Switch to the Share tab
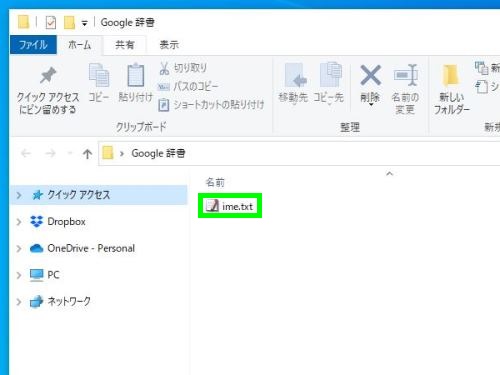The height and width of the screenshot is (375, 500). [x=125, y=45]
